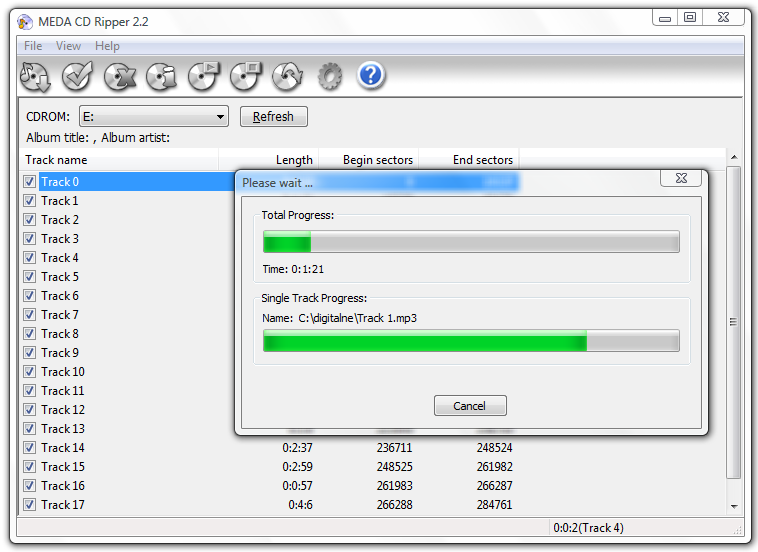
Task: Click the Length column header
Action: pos(268,160)
